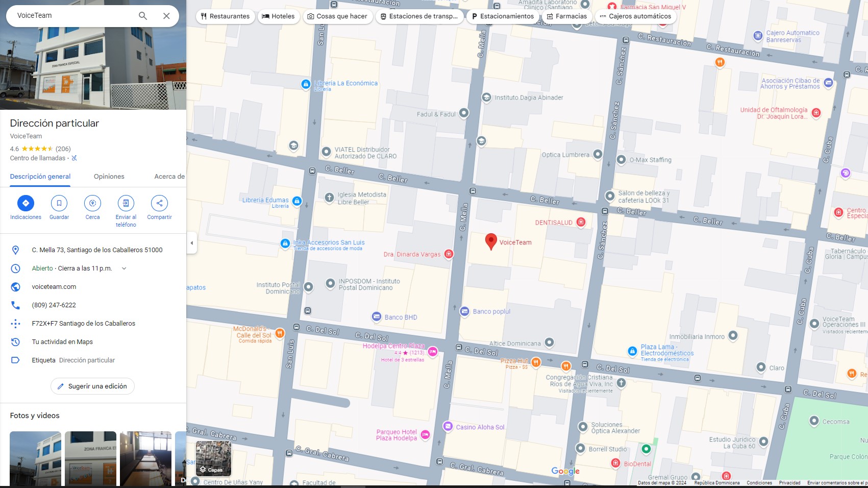
Task: Select the Cajeros automáticos chip
Action: (x=635, y=16)
